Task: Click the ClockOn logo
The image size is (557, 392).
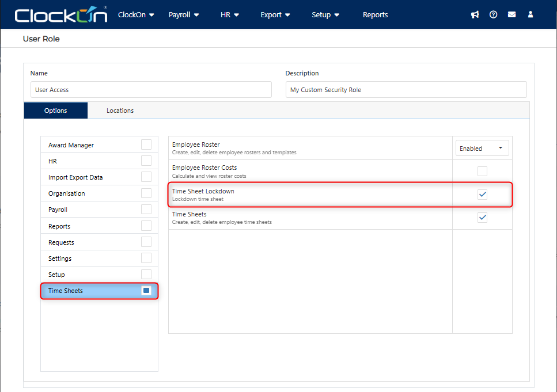Action: click(61, 15)
